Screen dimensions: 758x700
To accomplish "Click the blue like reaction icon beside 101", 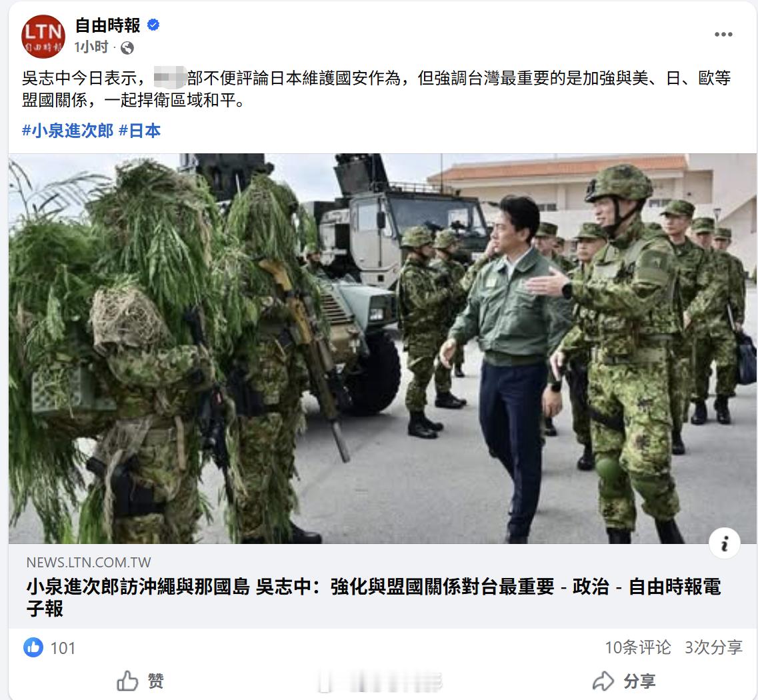I will click(x=33, y=647).
